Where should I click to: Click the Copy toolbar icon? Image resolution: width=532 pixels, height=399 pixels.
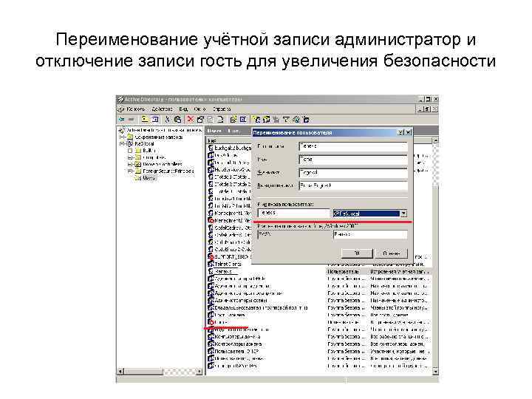click(x=177, y=120)
